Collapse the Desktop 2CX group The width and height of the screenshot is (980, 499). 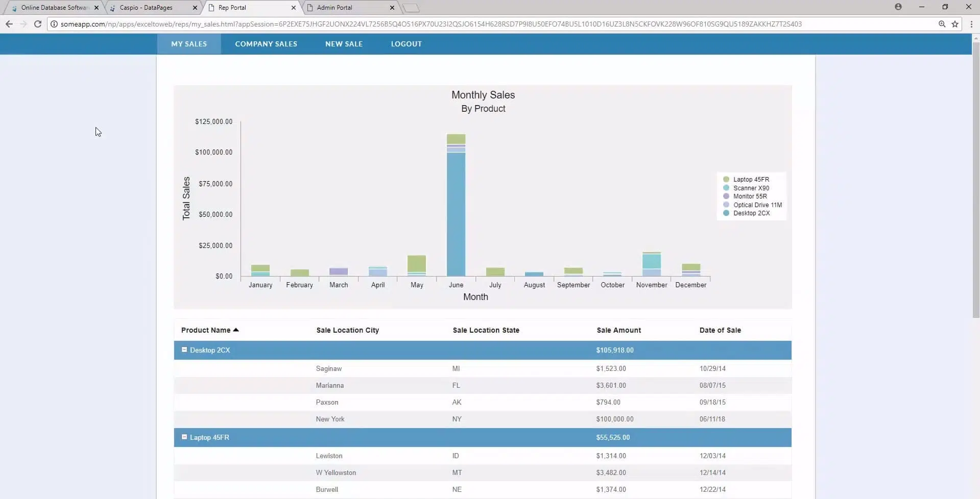(184, 350)
